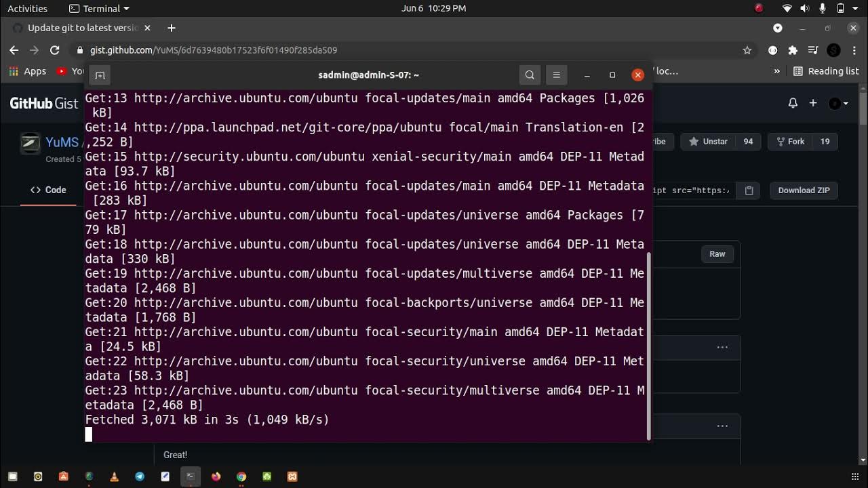This screenshot has height=488, width=868.
Task: Open the Wi-Fi status icon
Action: (x=787, y=8)
